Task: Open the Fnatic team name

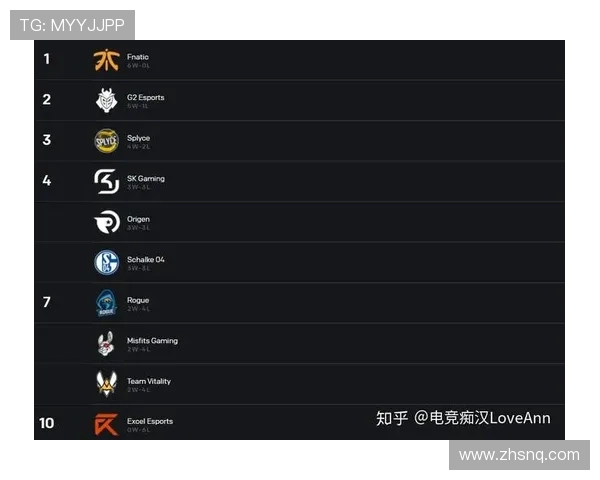Action: click(x=138, y=57)
